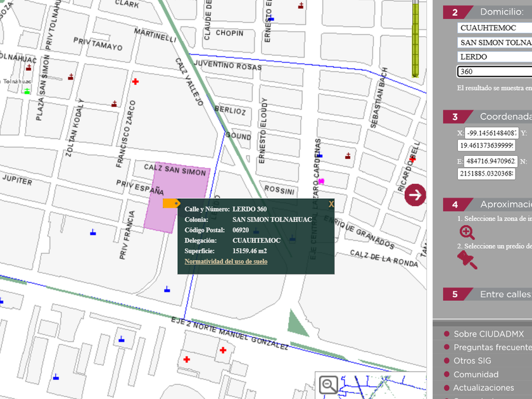Click the round crimson arrow button
The width and height of the screenshot is (532, 399).
(415, 194)
